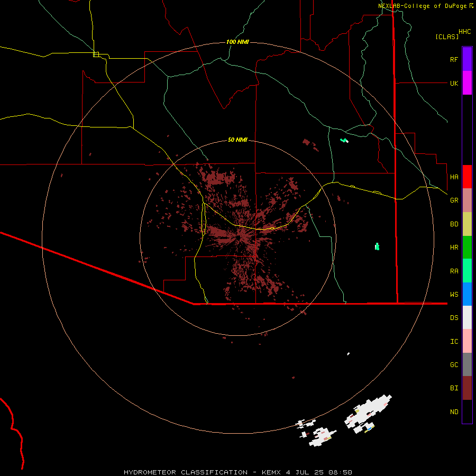Click the UK legend label
The height and width of the screenshot is (476, 476).
(454, 84)
